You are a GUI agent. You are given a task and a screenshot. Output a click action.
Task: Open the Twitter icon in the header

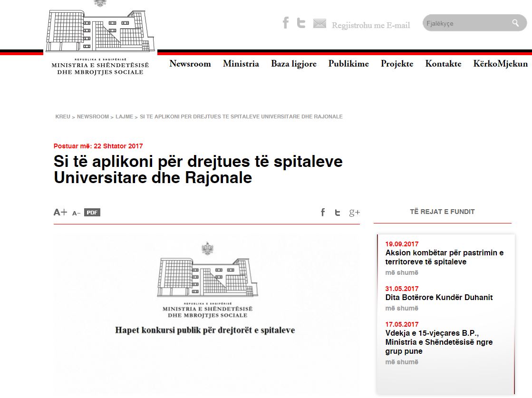pyautogui.click(x=301, y=23)
